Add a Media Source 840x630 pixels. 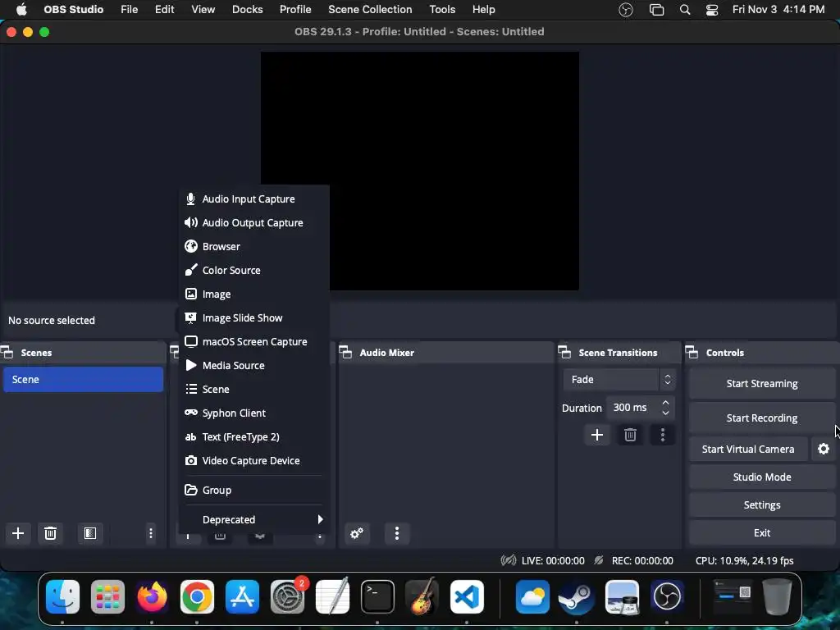[x=254, y=365]
